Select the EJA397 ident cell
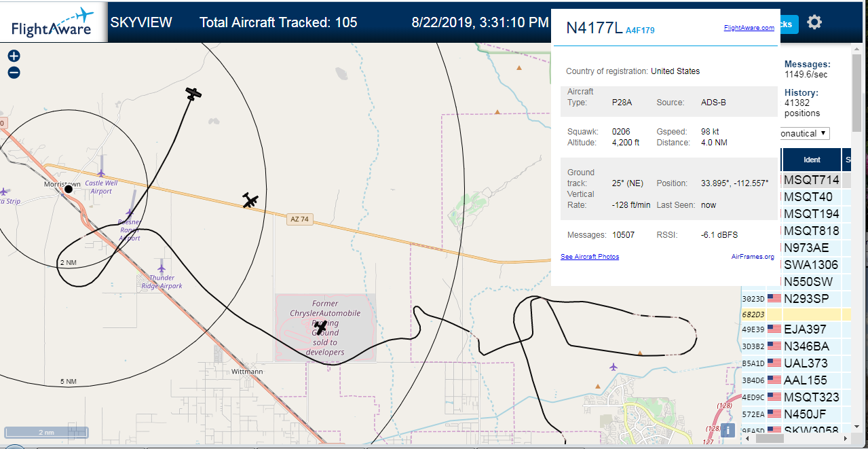This screenshot has height=449, width=868. pyautogui.click(x=812, y=329)
